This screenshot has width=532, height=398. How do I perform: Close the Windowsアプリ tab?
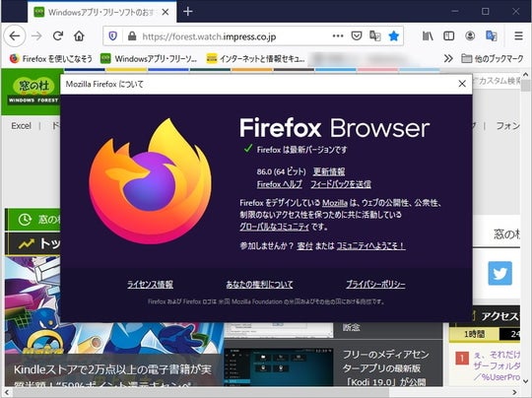pos(166,12)
